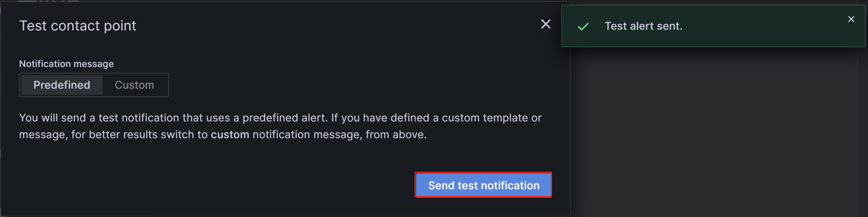Click the bold word custom in description

pyautogui.click(x=230, y=134)
